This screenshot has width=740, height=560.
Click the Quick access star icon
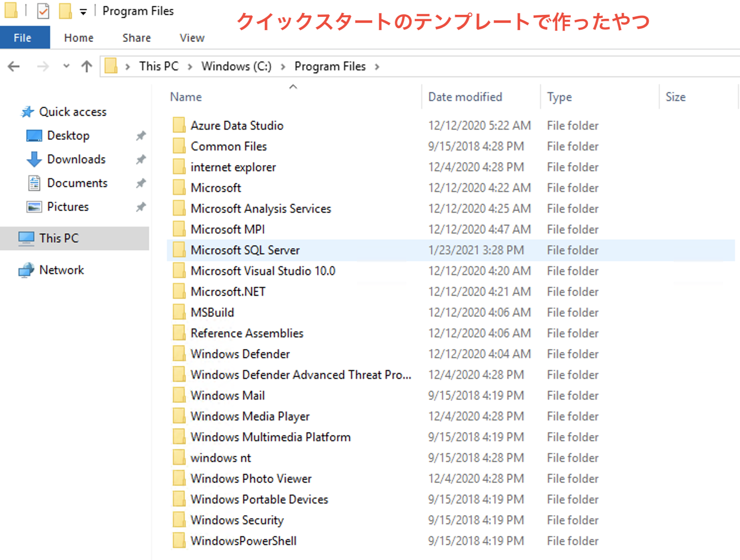27,112
